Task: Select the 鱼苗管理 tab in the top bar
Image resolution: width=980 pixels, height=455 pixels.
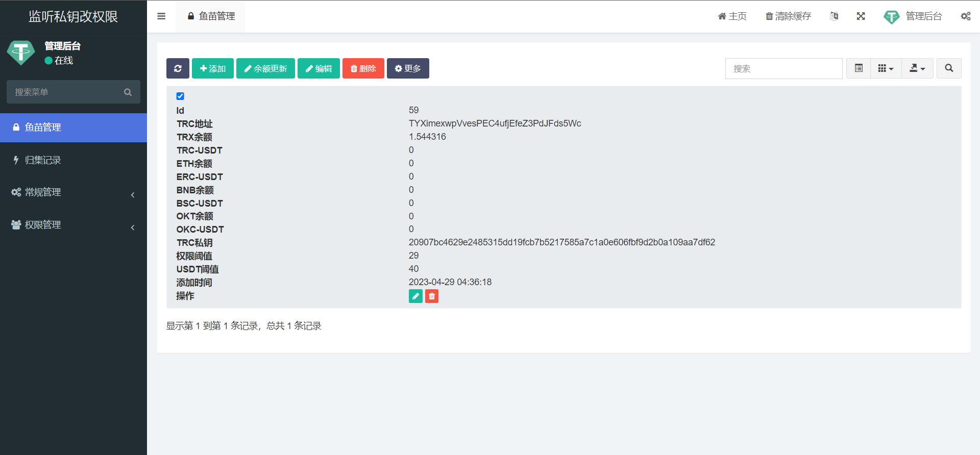Action: 211,16
